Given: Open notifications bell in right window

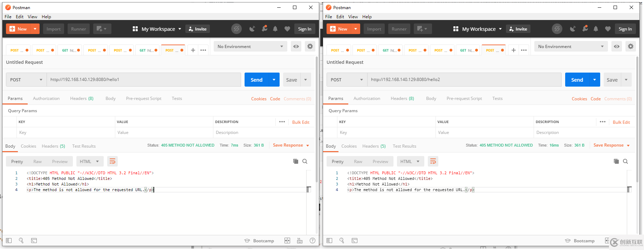Looking at the screenshot, I should coord(596,29).
